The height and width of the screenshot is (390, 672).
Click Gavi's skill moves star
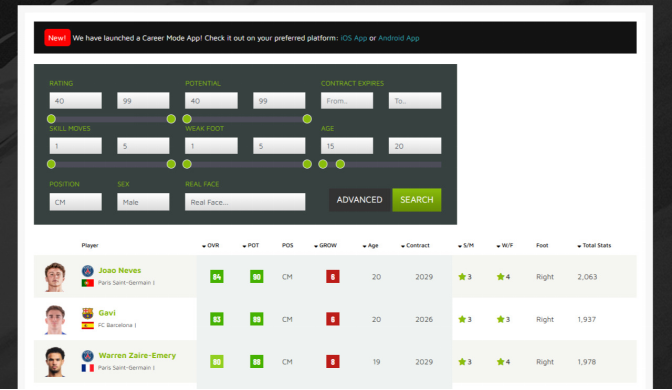(x=462, y=319)
